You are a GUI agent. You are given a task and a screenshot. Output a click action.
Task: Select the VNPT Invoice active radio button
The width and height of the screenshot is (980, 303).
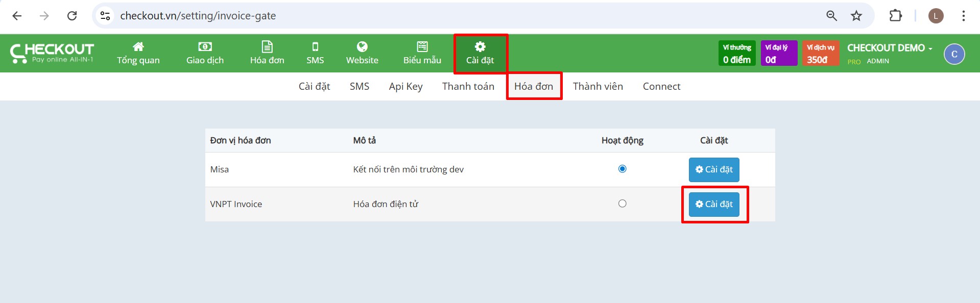pos(622,204)
